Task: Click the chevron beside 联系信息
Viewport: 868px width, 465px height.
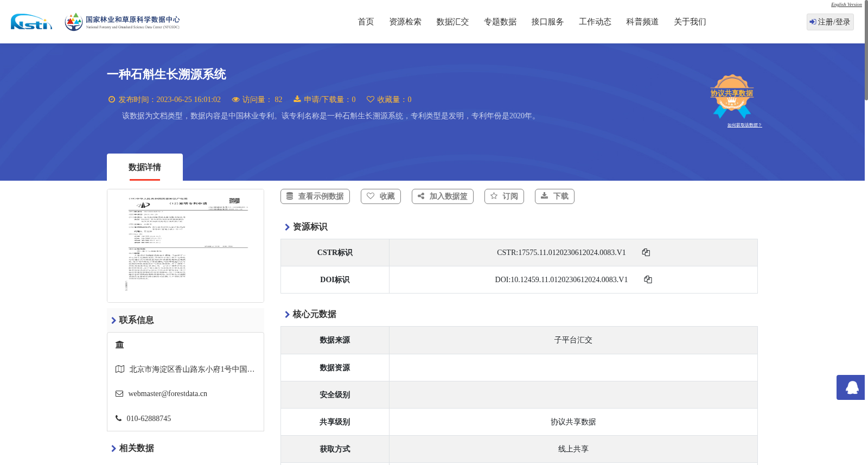Action: pos(113,321)
